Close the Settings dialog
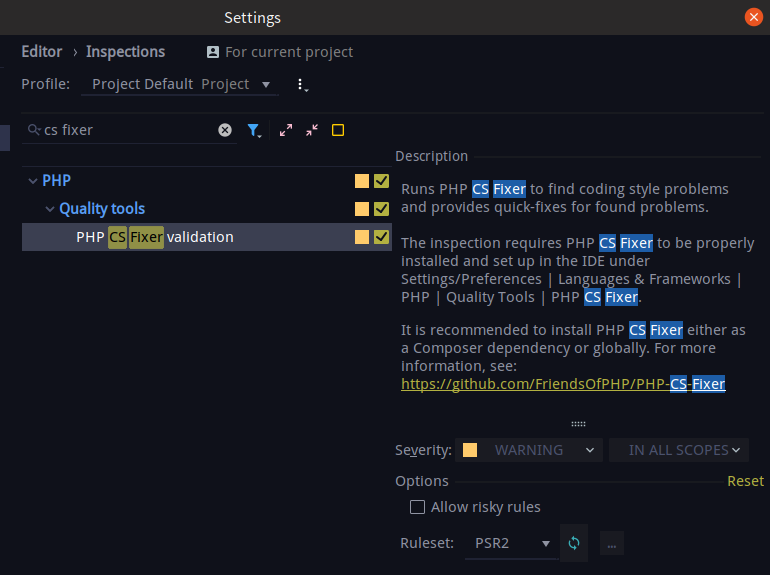The height and width of the screenshot is (575, 770). (753, 17)
